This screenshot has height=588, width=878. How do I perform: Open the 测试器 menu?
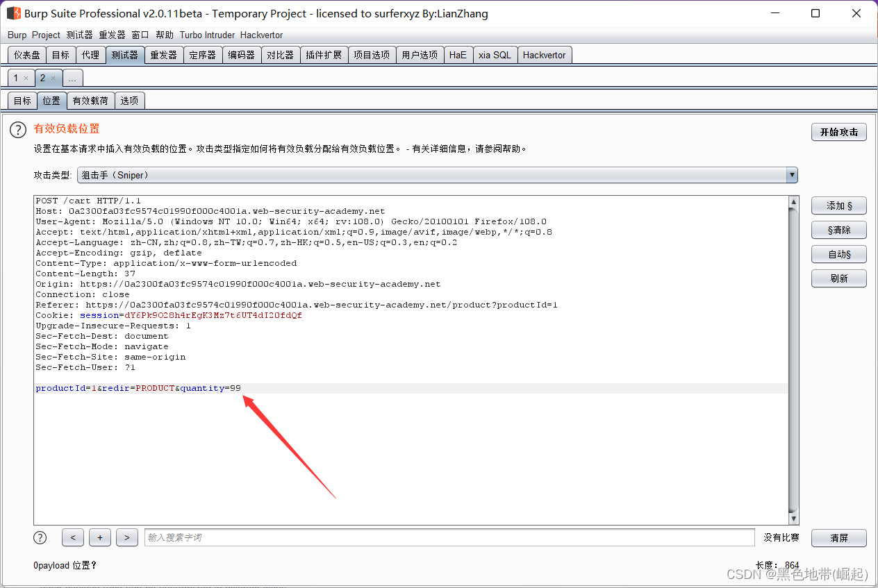click(x=79, y=35)
